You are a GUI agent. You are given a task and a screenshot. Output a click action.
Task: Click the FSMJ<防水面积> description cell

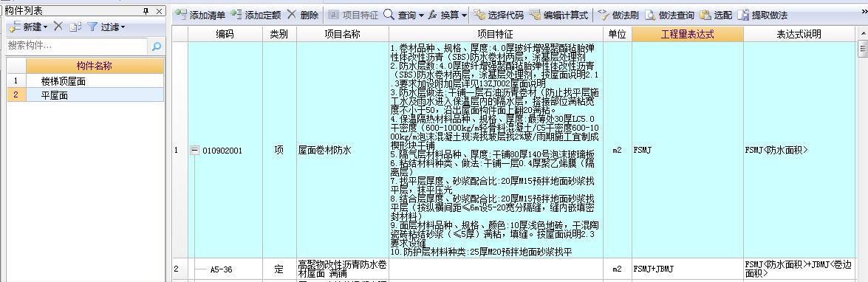point(799,150)
